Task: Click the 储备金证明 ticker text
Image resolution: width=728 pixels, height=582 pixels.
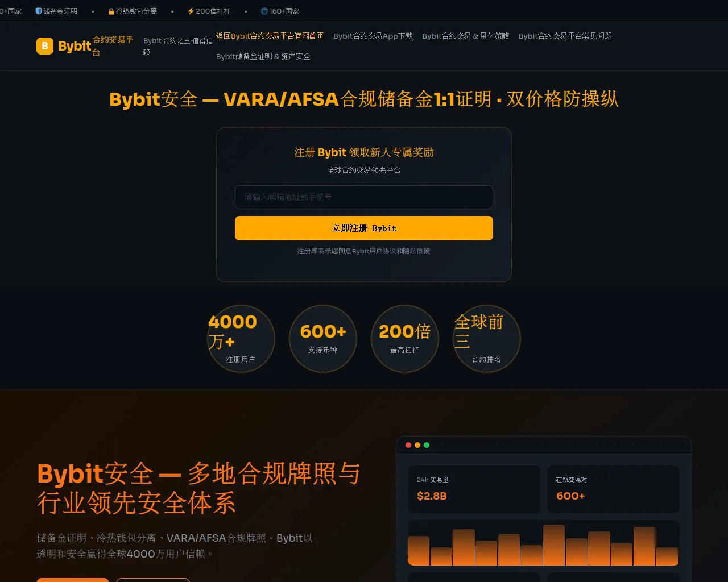Action: coord(60,11)
